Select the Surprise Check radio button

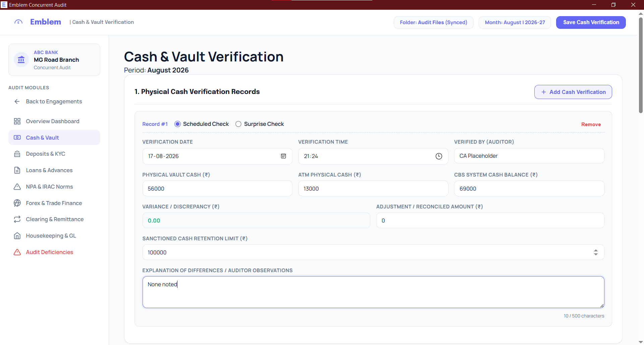(238, 124)
